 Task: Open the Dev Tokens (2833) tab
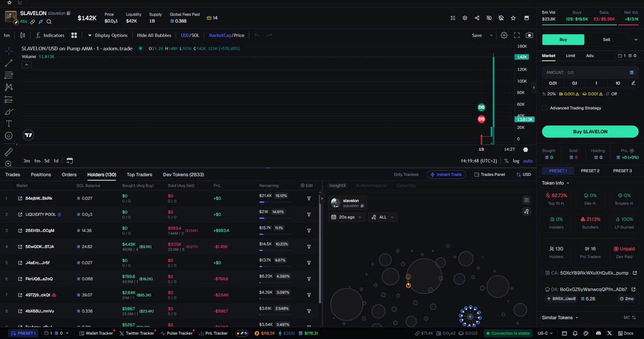tap(183, 175)
